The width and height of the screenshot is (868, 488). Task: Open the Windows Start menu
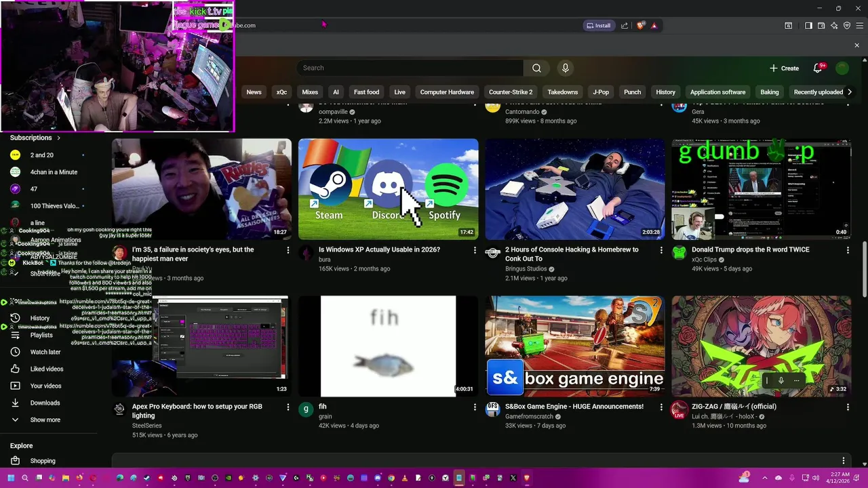pyautogui.click(x=11, y=478)
